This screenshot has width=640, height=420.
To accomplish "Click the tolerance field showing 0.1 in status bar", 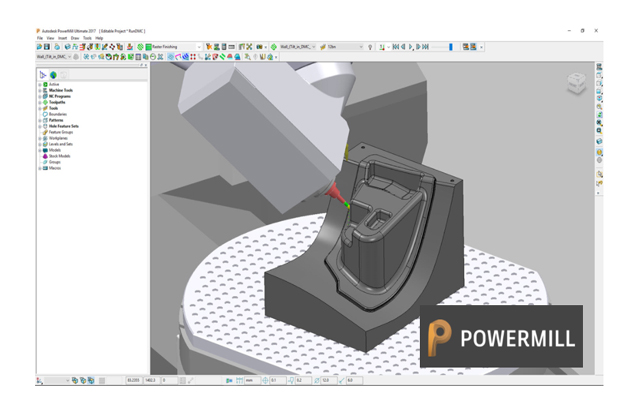I will 277,380.
